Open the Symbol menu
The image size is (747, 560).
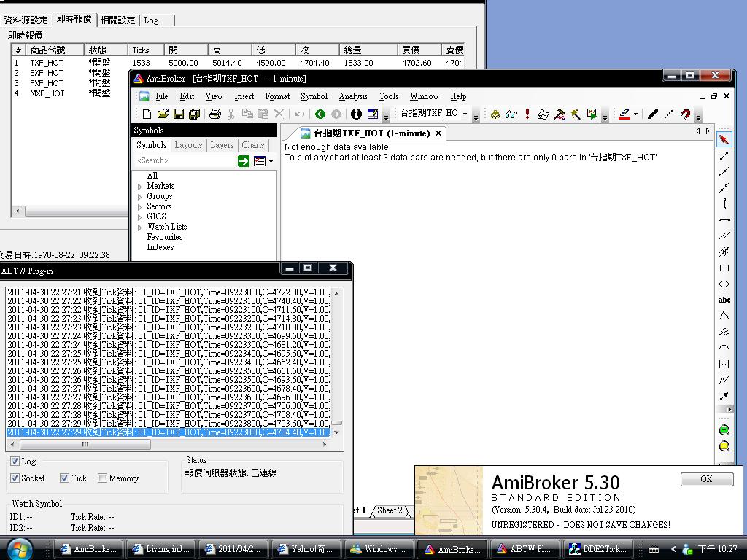tap(314, 96)
